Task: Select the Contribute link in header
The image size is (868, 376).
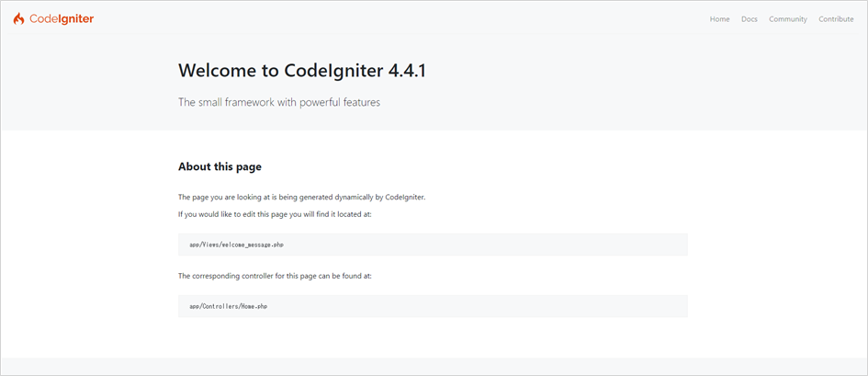Action: [836, 18]
